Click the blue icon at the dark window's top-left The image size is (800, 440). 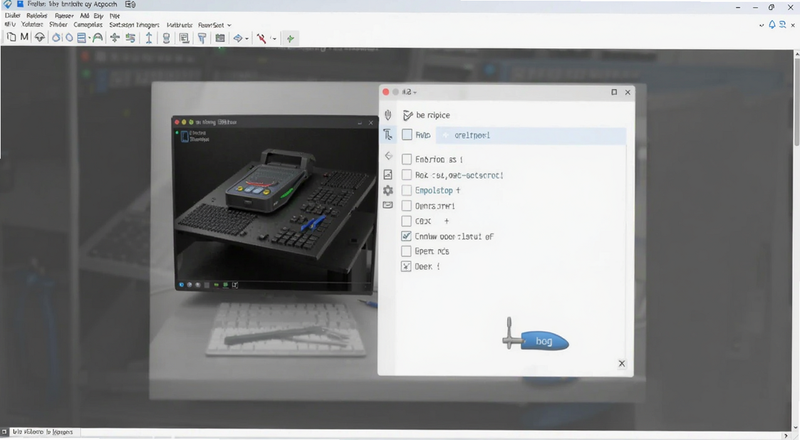click(x=185, y=136)
